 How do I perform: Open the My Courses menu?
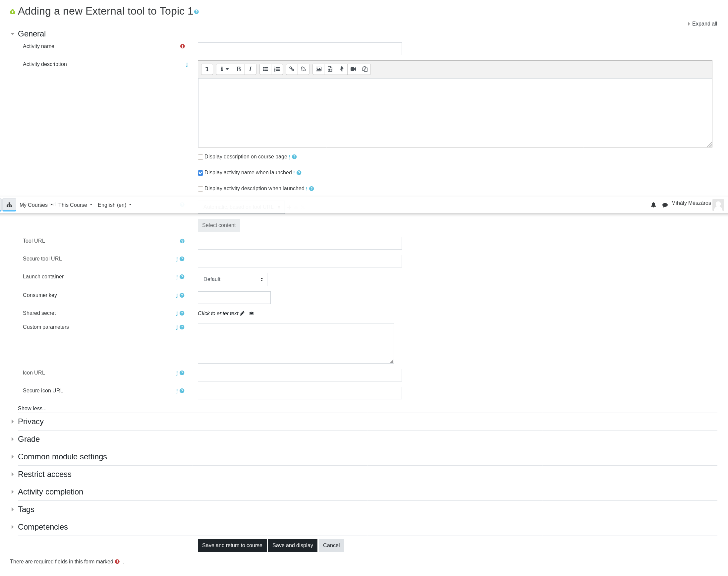coord(36,205)
